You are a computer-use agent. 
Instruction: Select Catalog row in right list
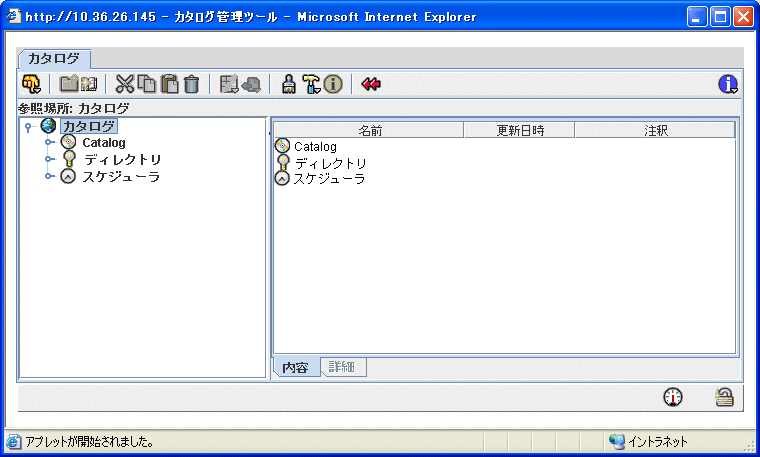coord(315,146)
